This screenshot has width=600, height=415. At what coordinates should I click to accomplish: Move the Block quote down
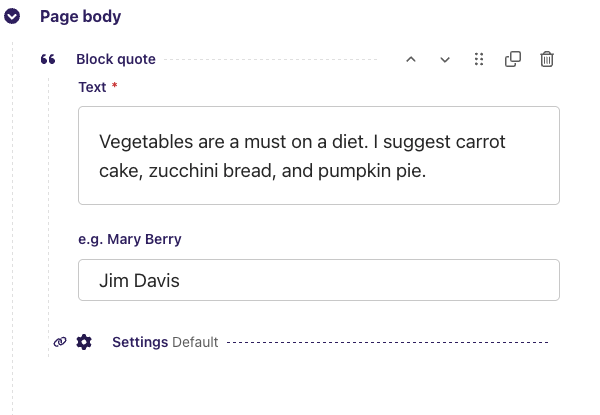coord(445,59)
